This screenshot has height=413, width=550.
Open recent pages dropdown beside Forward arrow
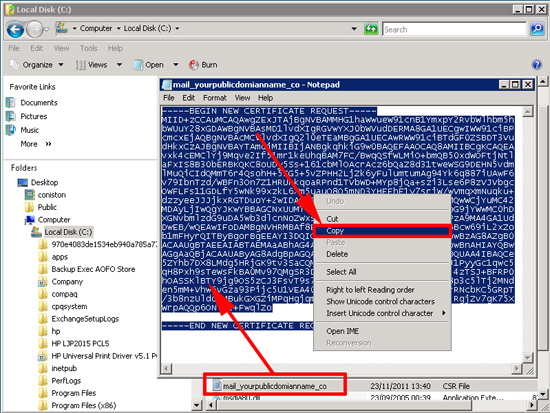(47, 30)
